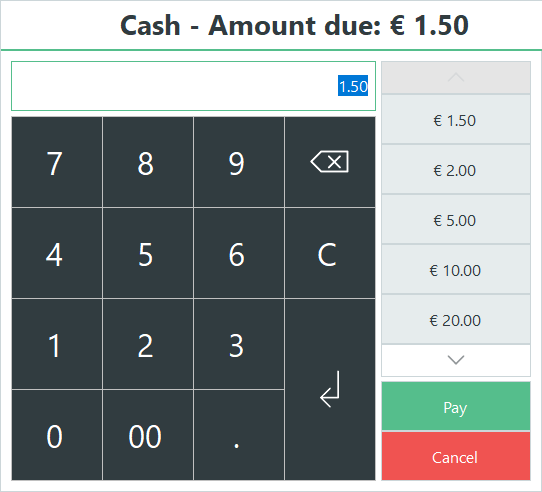This screenshot has width=542, height=492.
Task: Tap the 3 key on keypad
Action: (x=239, y=344)
